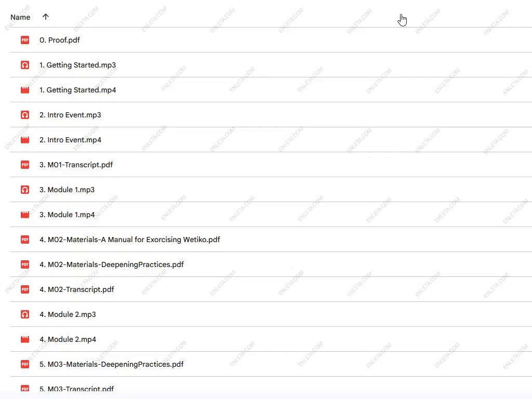Open 5. M03-Materials-DeepeningPractices.pdf
Viewport: 532px width, 399px height.
(x=111, y=364)
